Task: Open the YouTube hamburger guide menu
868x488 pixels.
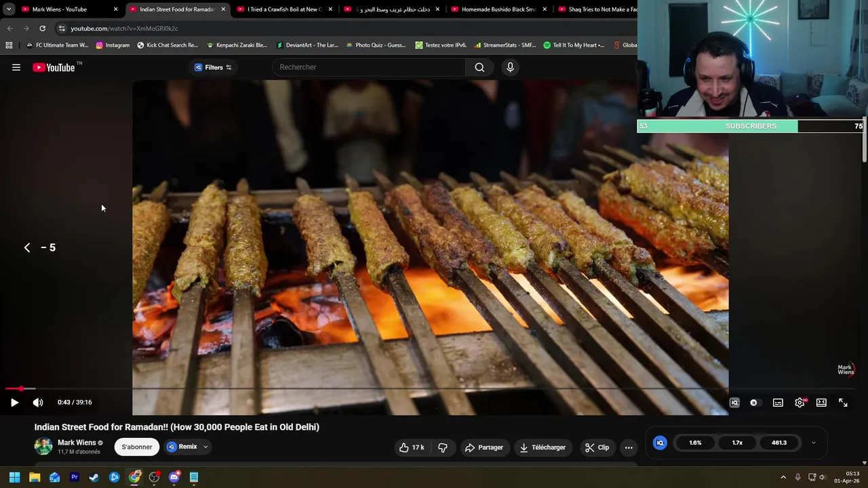Action: 16,67
